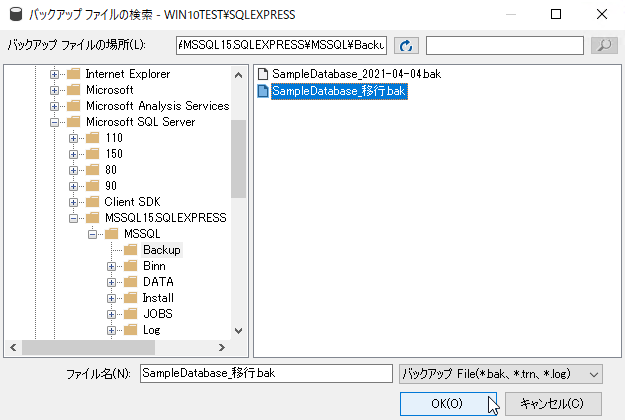Click the Install folder icon
This screenshot has height=420, width=625.
pyautogui.click(x=130, y=298)
